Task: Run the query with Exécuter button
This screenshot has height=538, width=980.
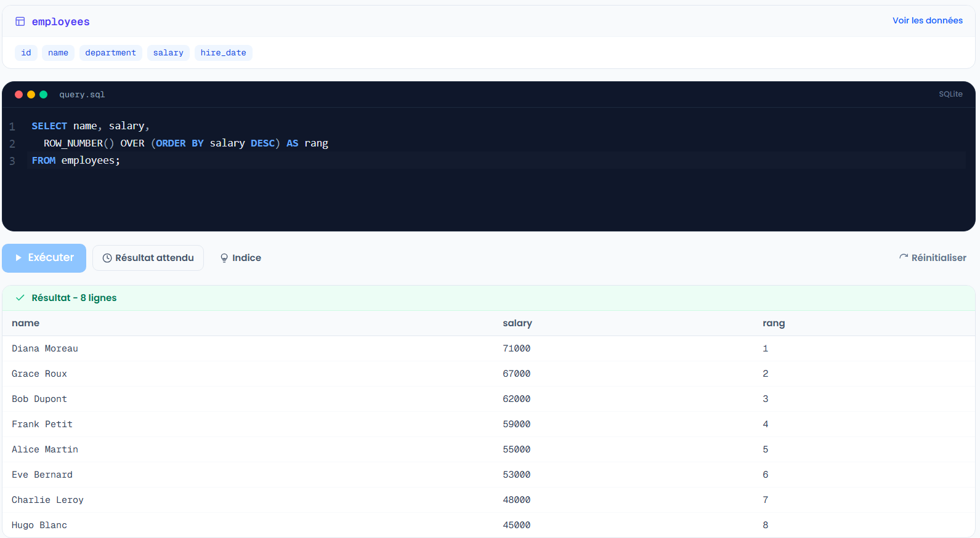Action: pos(44,258)
